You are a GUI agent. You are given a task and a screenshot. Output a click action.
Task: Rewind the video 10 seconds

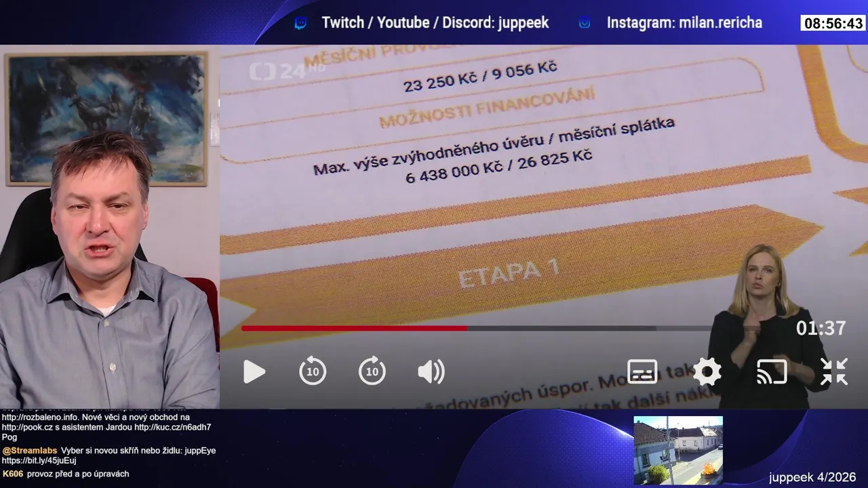[x=313, y=371]
